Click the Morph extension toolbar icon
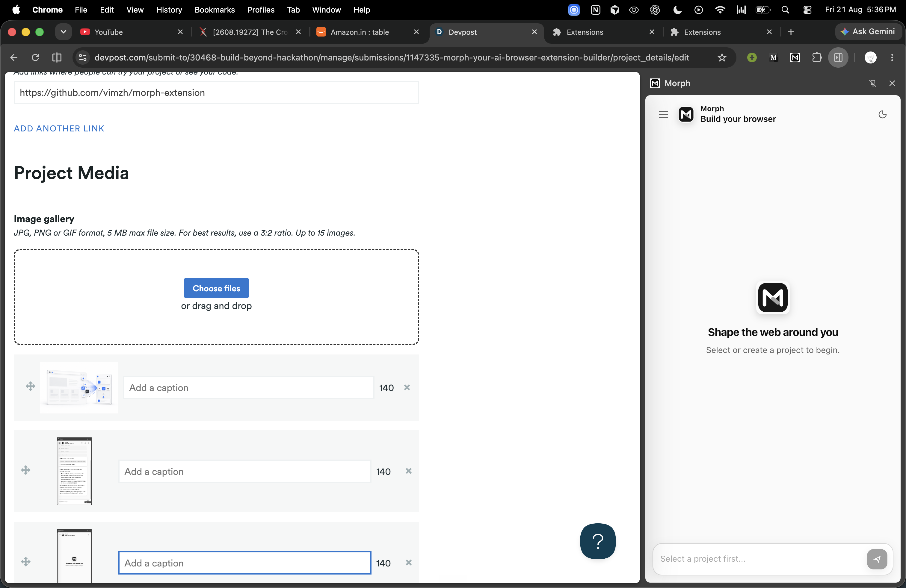Image resolution: width=906 pixels, height=588 pixels. [x=795, y=58]
